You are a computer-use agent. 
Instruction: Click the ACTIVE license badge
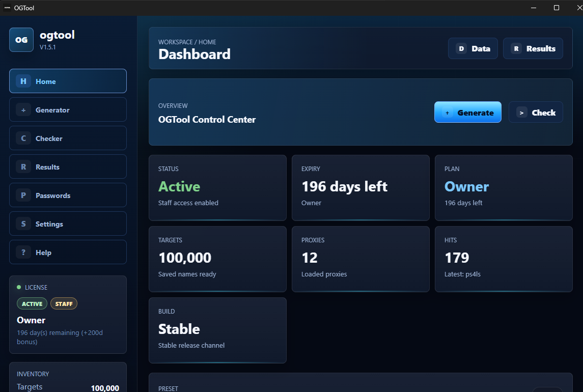[32, 304]
